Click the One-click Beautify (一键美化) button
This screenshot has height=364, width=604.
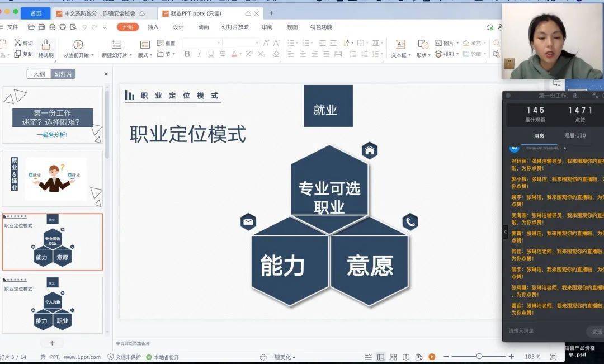click(278, 357)
